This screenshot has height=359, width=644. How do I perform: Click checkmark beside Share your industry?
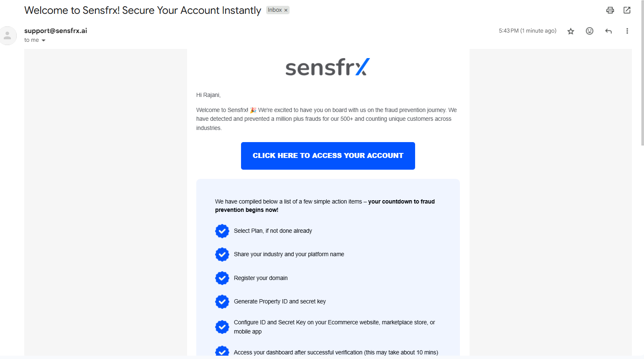[x=222, y=254]
